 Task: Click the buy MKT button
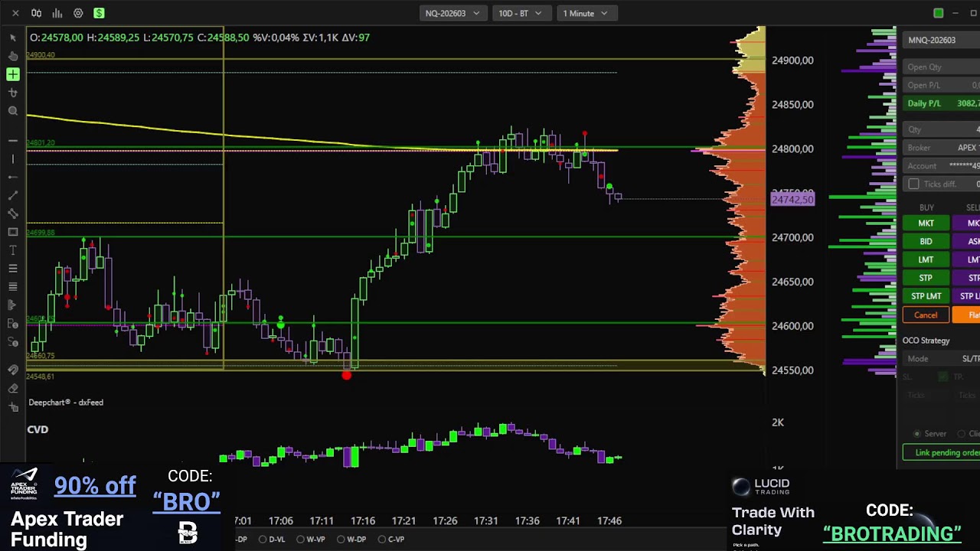click(x=926, y=223)
